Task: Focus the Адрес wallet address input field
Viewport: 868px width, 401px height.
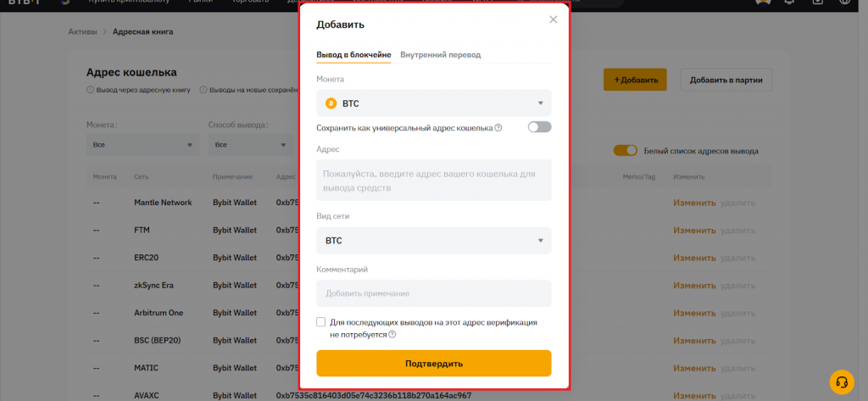Action: point(434,180)
